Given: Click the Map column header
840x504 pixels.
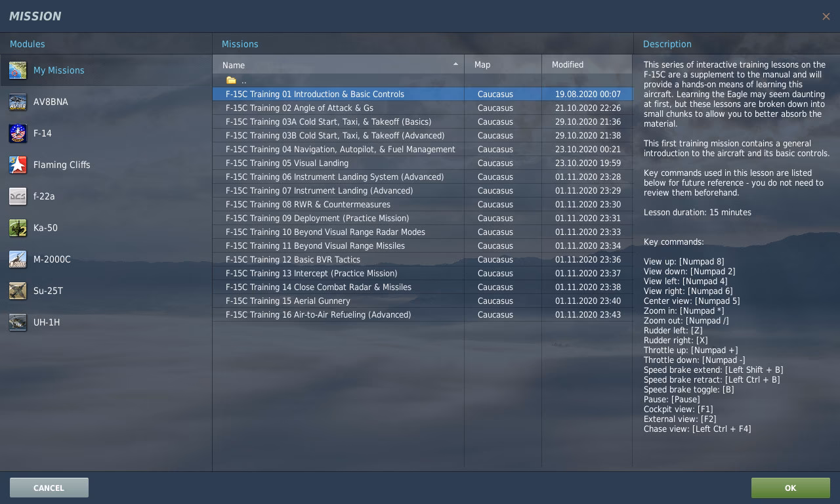Looking at the screenshot, I should 482,64.
